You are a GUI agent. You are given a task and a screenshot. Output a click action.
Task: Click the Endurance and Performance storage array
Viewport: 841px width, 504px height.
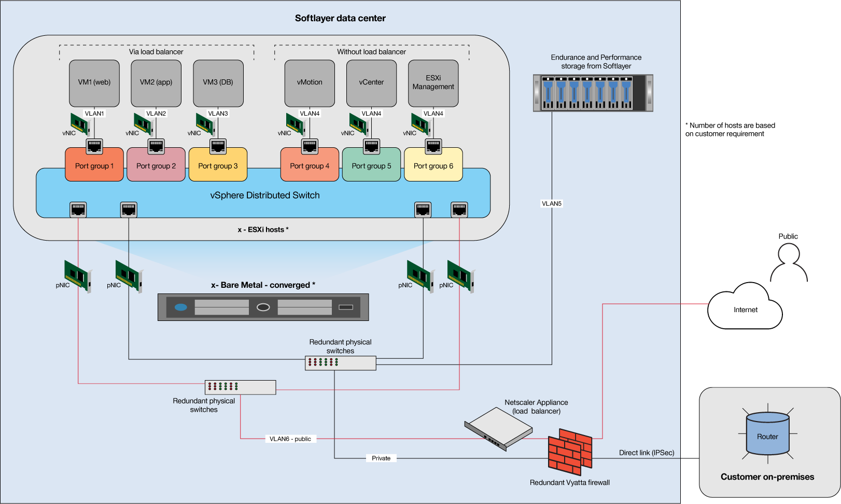pos(593,93)
